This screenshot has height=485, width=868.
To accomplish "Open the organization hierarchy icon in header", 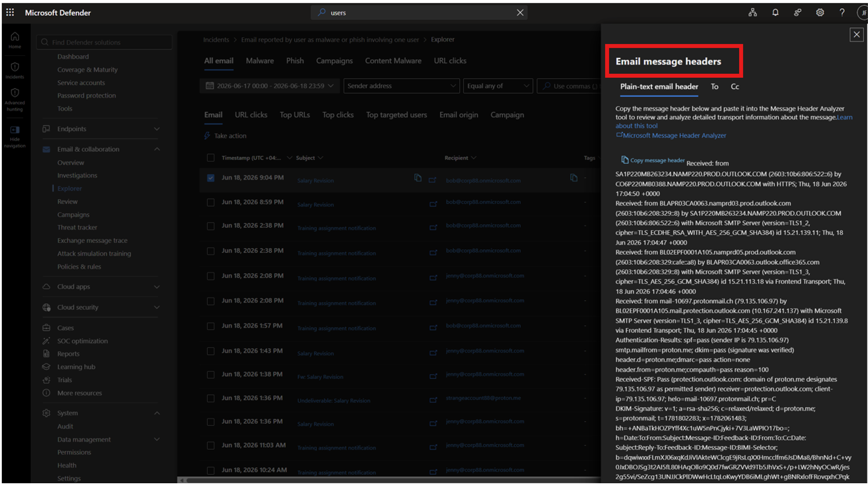I will [752, 12].
